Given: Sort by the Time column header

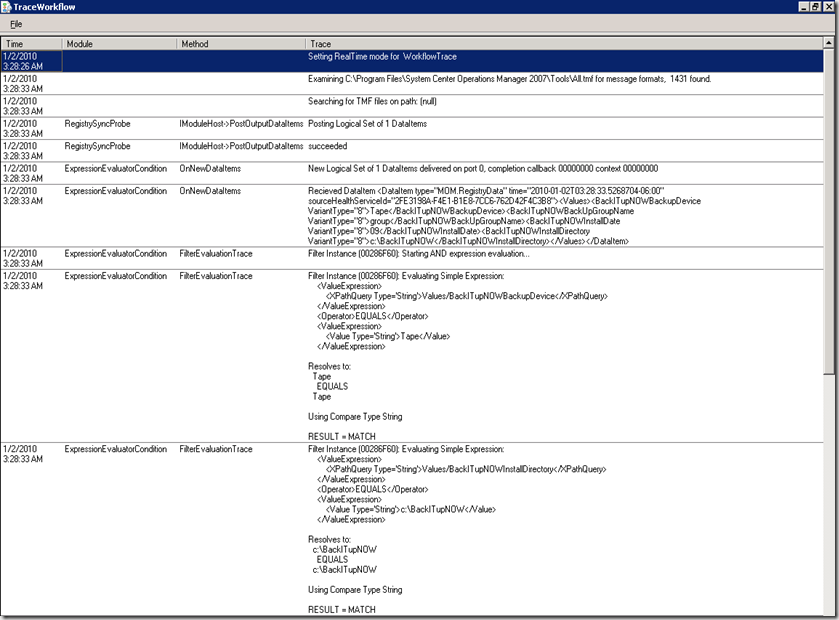Looking at the screenshot, I should (x=32, y=44).
